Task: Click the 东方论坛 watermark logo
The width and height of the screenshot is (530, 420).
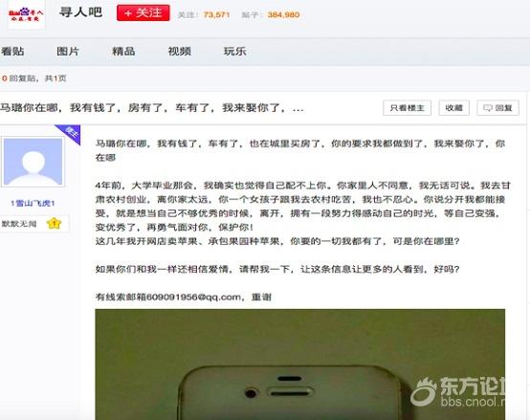Action: point(458,391)
